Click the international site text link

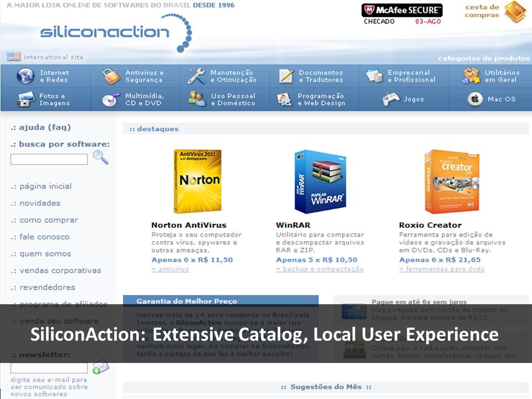tap(53, 57)
